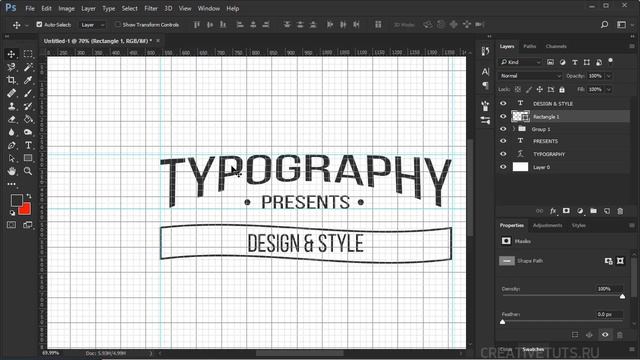Open the Normal blend mode dropdown
Viewport: 640px width, 360px height.
click(530, 76)
